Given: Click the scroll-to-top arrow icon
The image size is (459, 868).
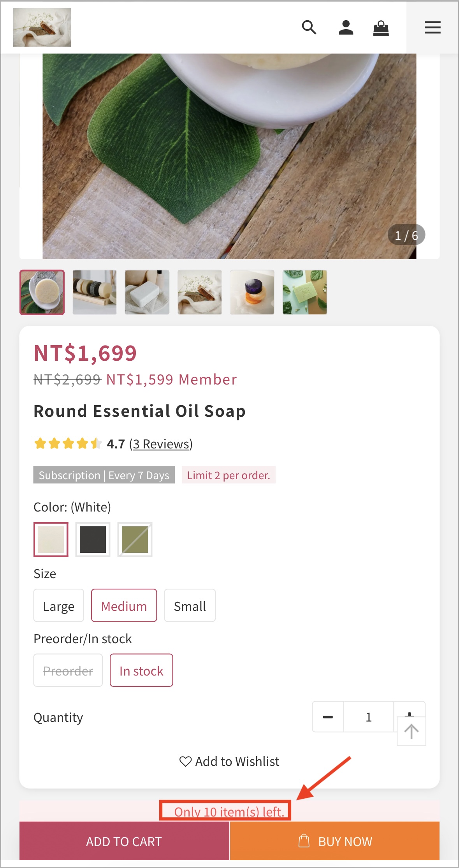Looking at the screenshot, I should point(411,731).
